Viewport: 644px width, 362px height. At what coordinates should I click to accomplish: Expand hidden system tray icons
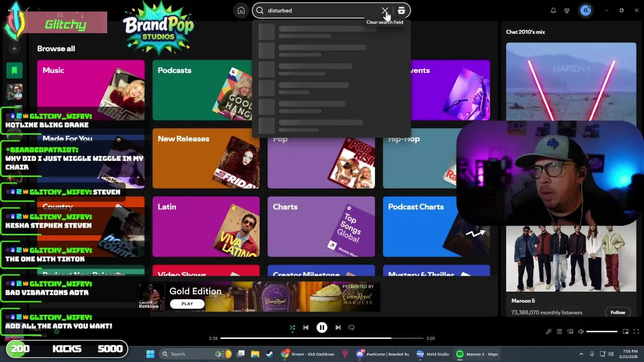click(x=581, y=354)
